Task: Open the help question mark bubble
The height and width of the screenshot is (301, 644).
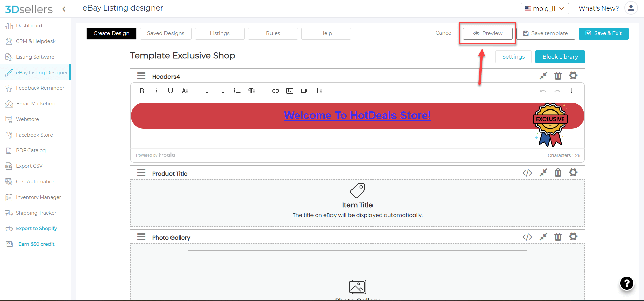Action: click(627, 283)
